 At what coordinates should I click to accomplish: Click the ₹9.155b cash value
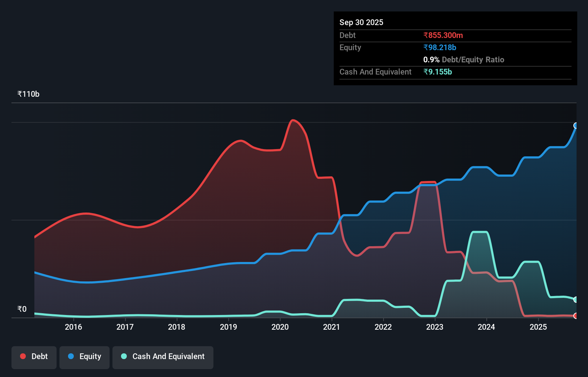[x=438, y=72]
